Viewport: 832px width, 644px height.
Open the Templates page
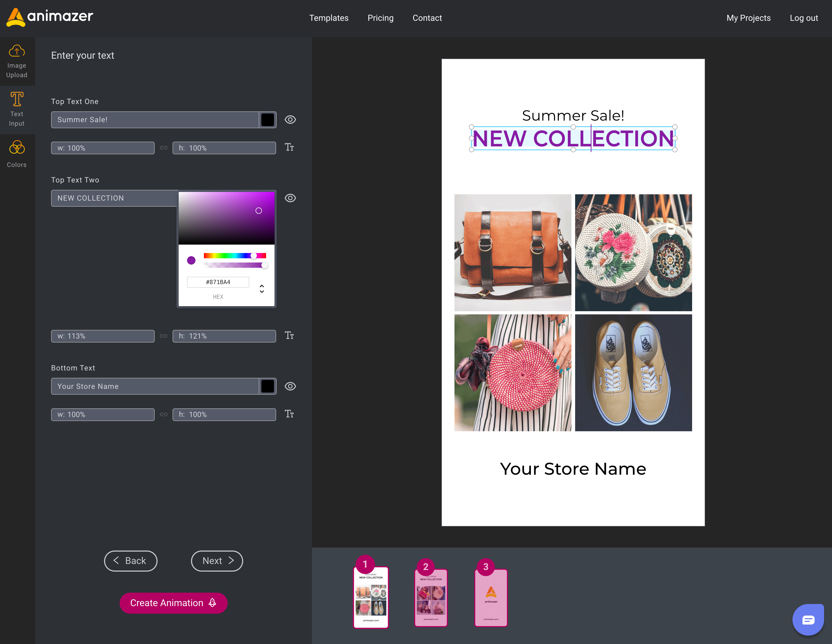click(329, 18)
